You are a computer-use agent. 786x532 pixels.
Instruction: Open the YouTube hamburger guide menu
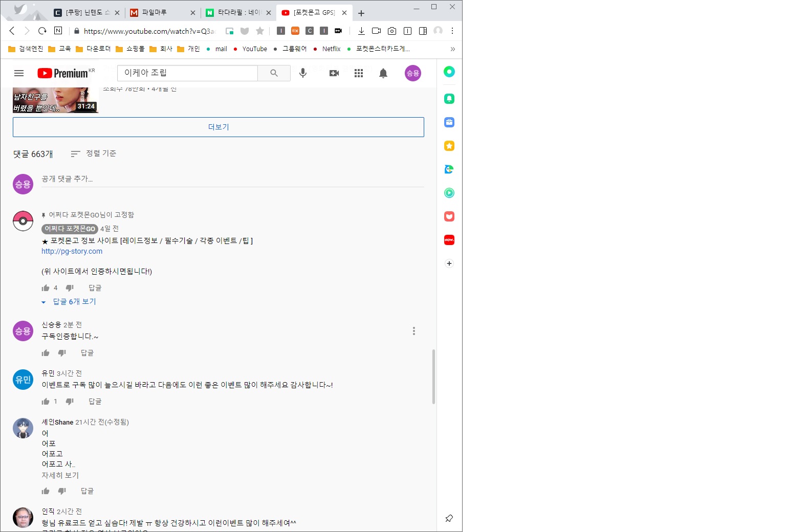[19, 73]
